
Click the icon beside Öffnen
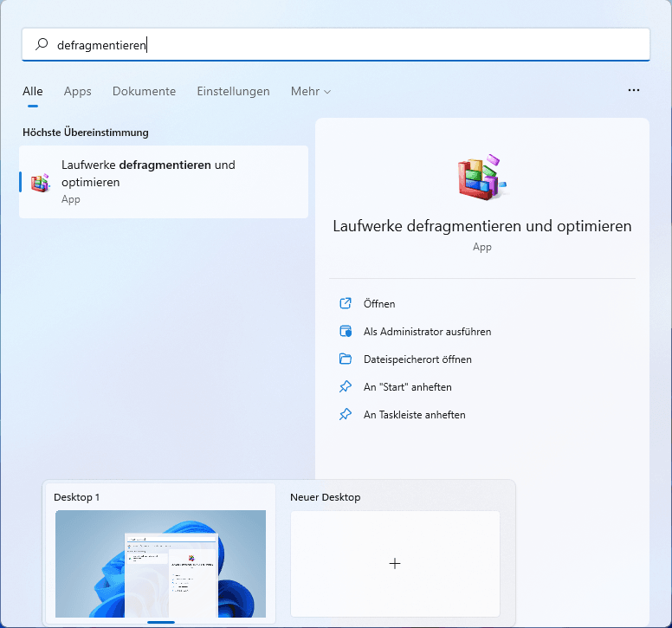[x=346, y=303]
